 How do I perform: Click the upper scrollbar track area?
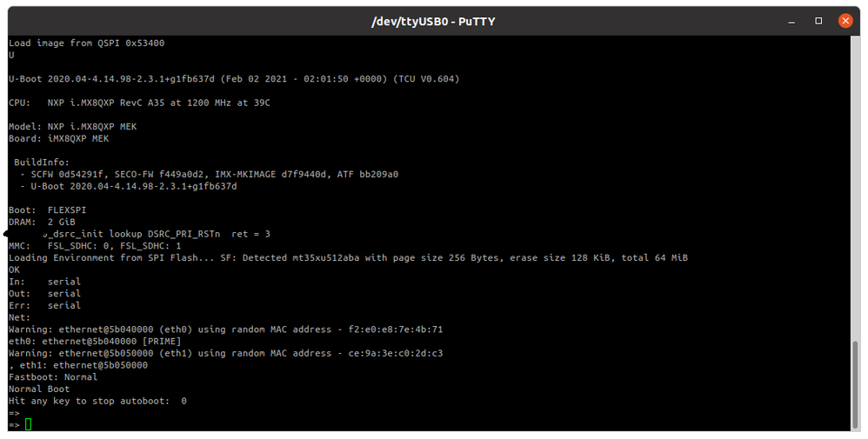(x=854, y=174)
